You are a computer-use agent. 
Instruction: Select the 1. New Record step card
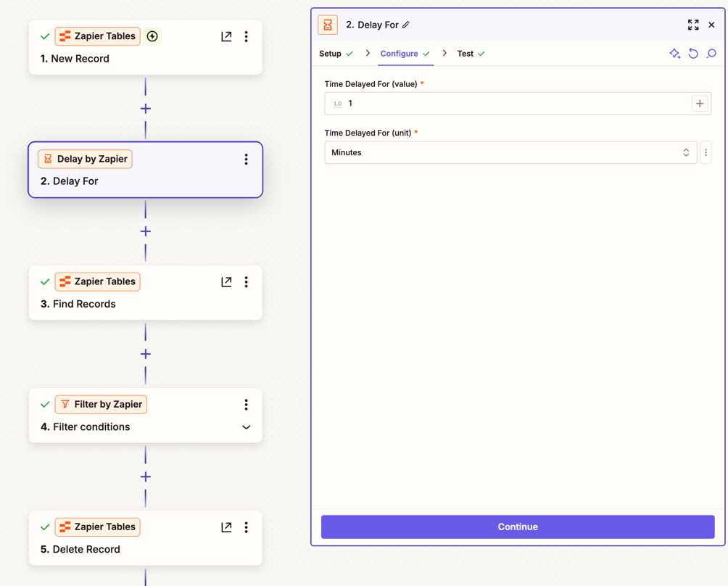[x=145, y=47]
